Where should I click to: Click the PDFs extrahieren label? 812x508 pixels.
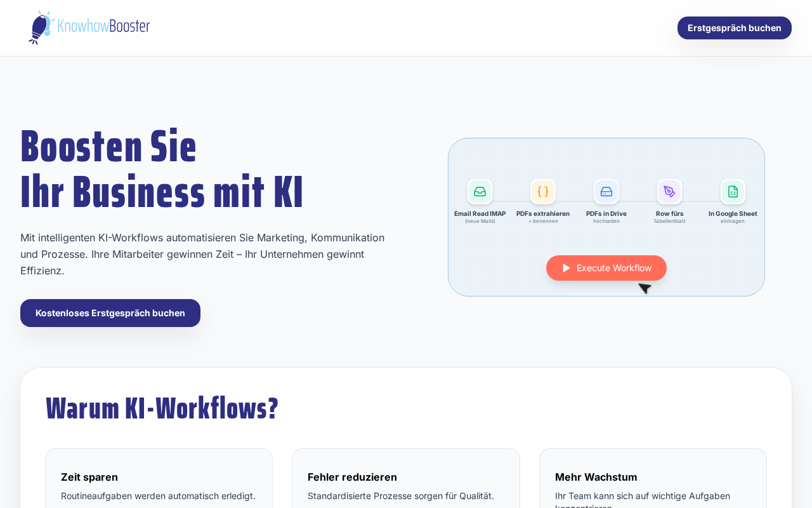pyautogui.click(x=543, y=214)
